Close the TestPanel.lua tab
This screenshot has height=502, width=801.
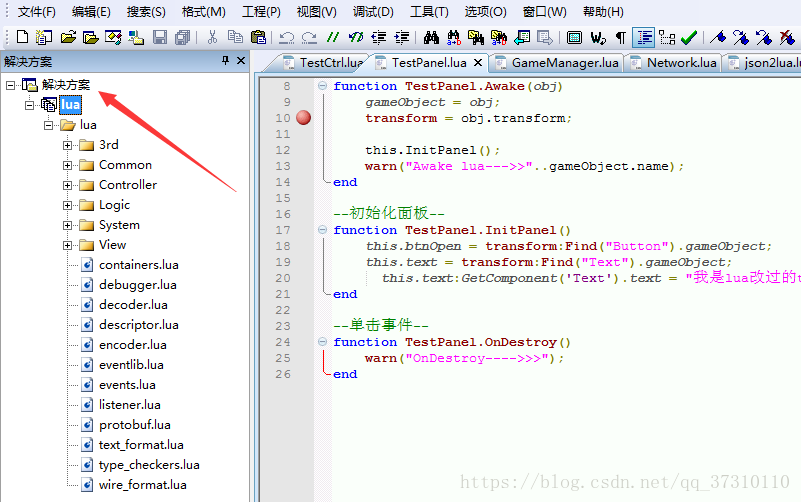[478, 62]
